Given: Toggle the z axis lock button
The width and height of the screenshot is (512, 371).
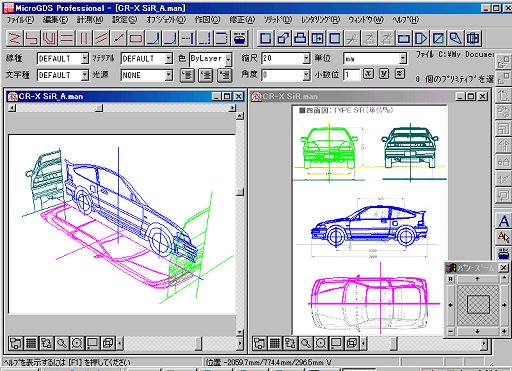Looking at the screenshot, I should (x=400, y=74).
